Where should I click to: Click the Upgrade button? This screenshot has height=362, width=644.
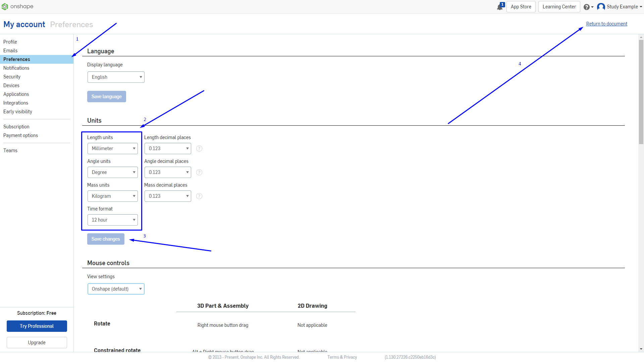tap(37, 343)
